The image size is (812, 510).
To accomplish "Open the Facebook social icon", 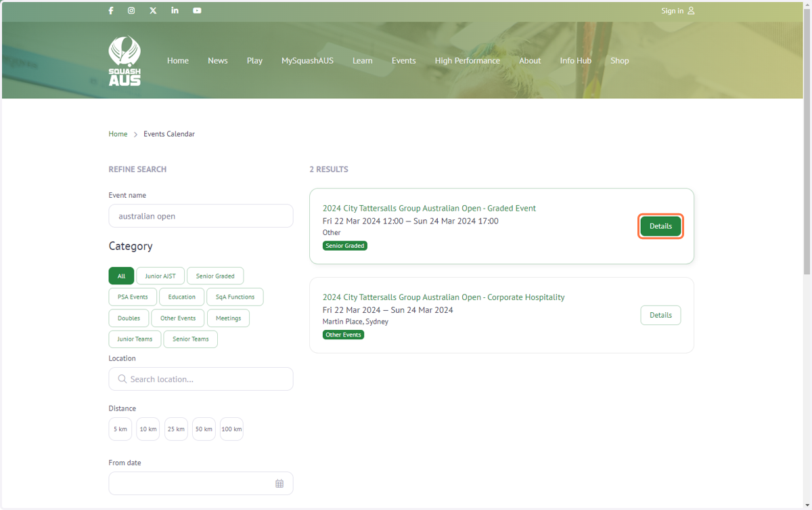I will (111, 11).
